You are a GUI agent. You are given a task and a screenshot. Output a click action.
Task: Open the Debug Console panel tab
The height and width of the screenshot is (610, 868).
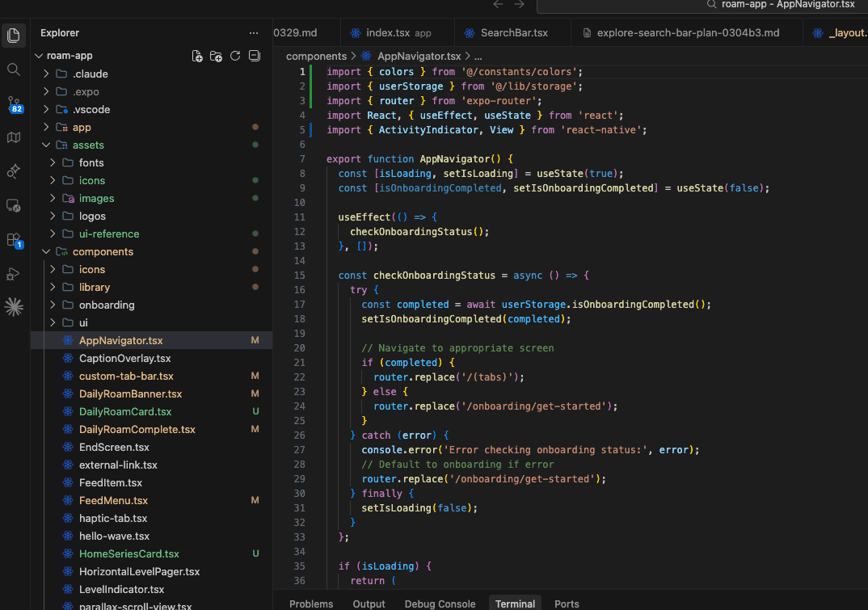(x=440, y=604)
